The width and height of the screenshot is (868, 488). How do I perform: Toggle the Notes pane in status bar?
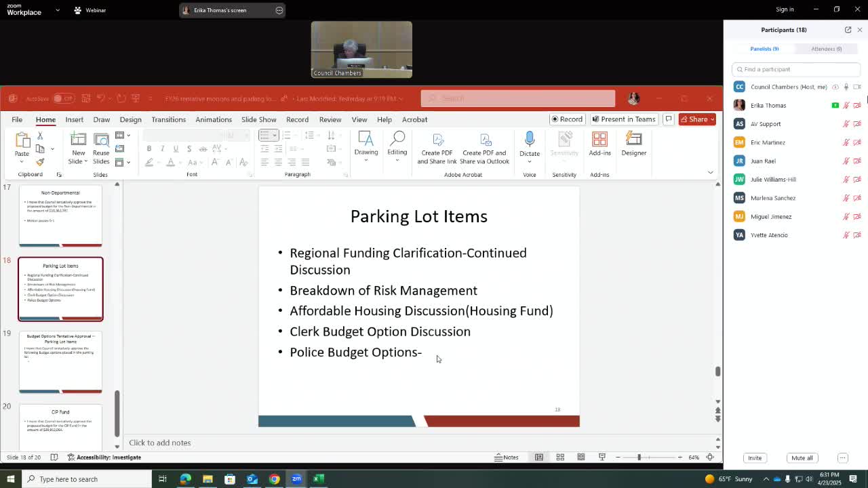tap(507, 457)
